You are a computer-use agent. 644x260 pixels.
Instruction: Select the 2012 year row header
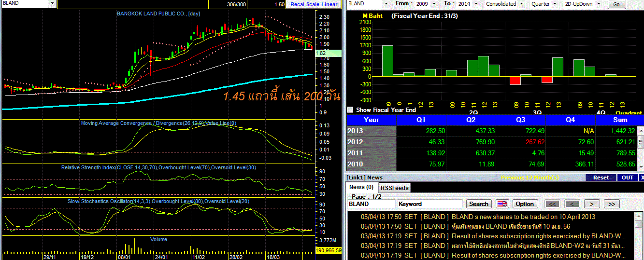tap(371, 142)
